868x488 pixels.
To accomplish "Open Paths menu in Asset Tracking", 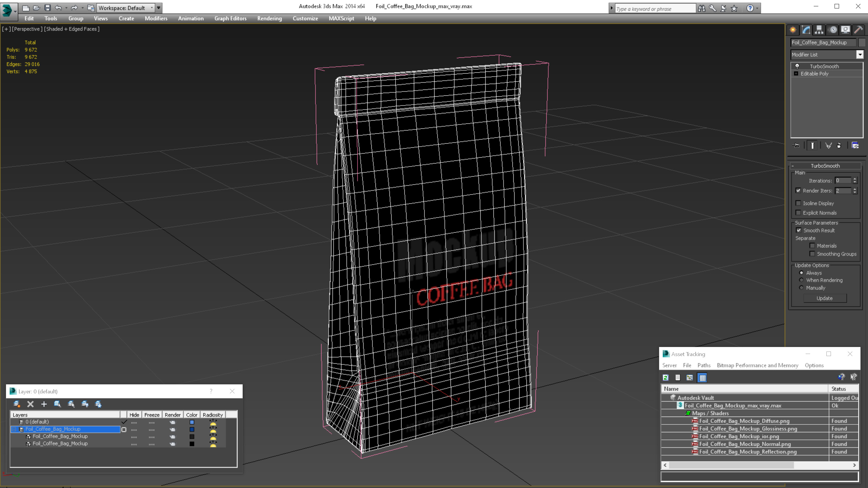I will (x=704, y=365).
